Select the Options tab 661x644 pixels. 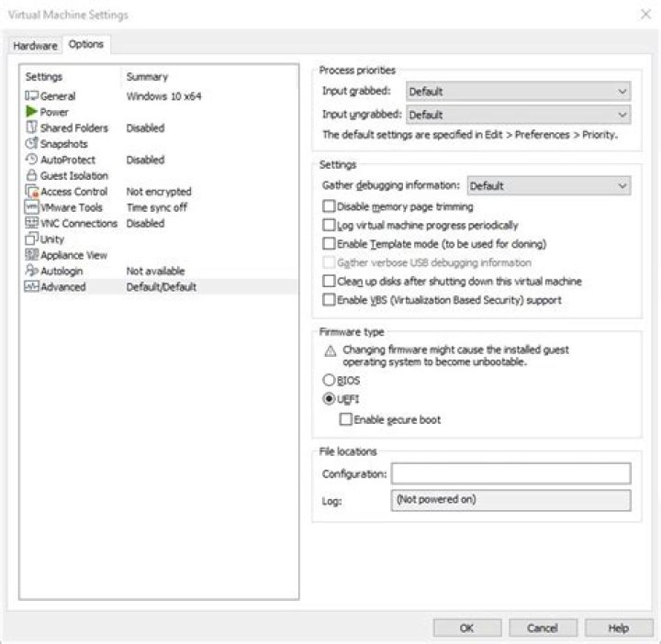(86, 44)
